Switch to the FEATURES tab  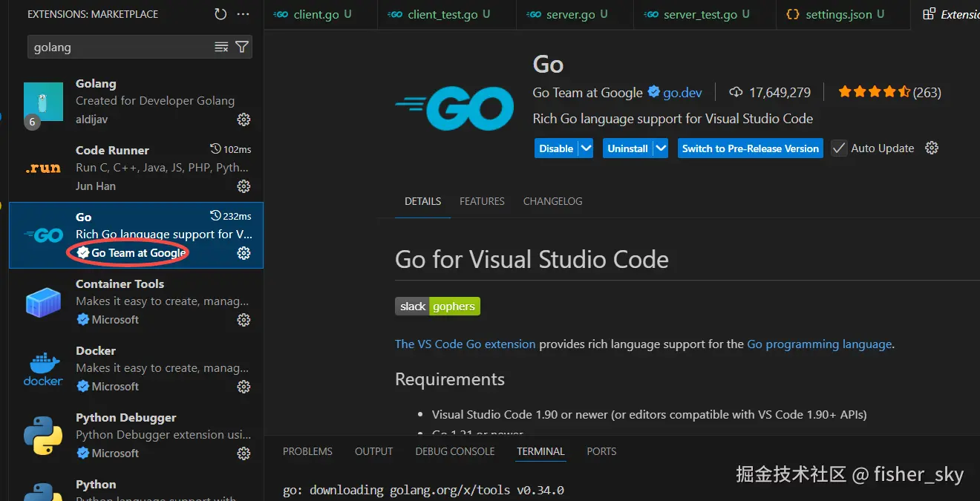pos(481,201)
